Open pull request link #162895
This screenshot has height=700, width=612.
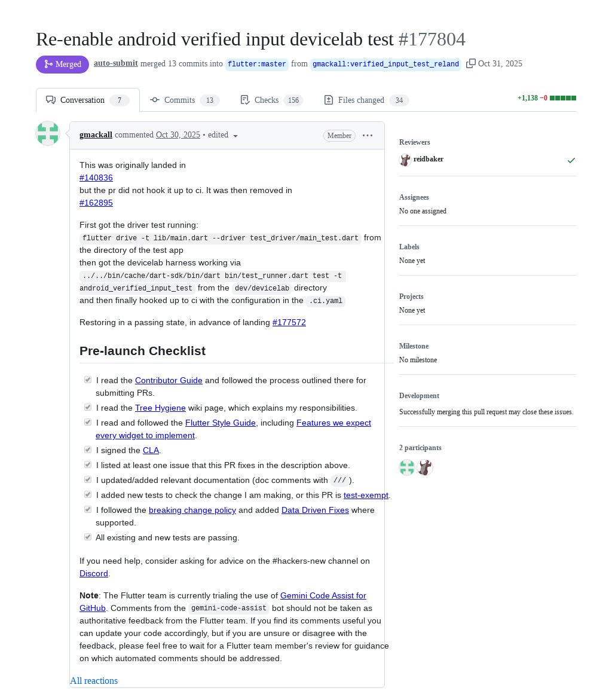click(x=96, y=203)
